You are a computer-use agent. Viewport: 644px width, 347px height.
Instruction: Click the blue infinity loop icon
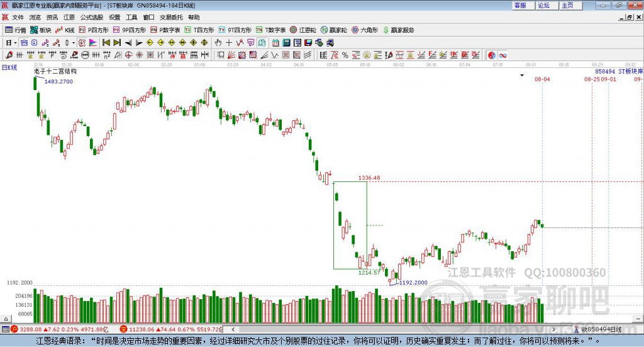pos(502,55)
